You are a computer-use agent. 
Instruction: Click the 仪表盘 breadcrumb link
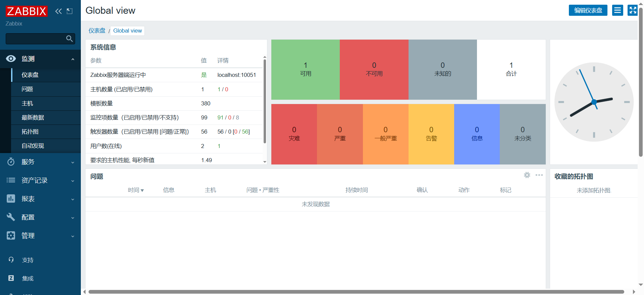point(97,31)
